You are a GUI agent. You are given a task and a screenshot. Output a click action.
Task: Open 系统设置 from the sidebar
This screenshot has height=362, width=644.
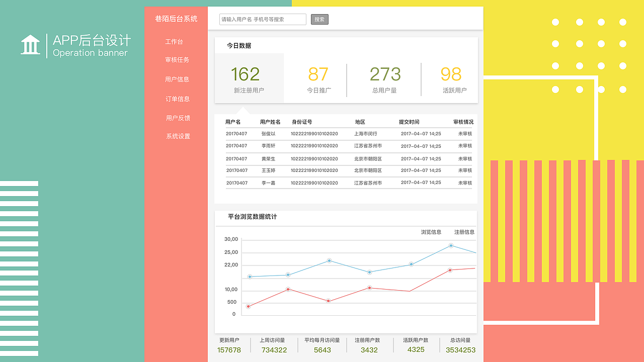click(x=177, y=136)
